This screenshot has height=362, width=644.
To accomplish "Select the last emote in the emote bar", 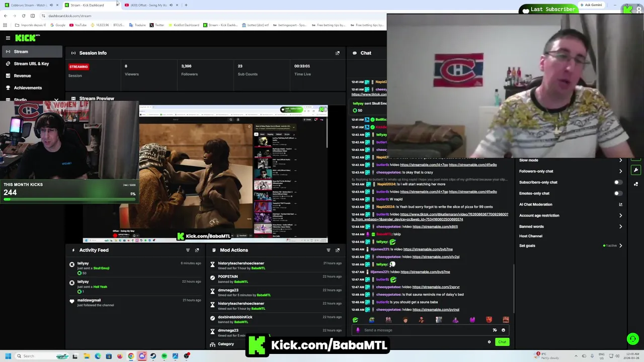I will click(506, 320).
